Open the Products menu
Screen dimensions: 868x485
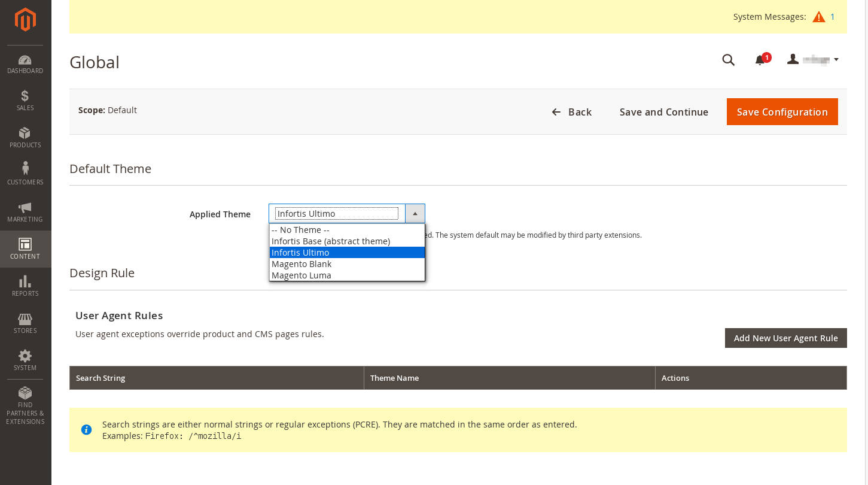[25, 138]
